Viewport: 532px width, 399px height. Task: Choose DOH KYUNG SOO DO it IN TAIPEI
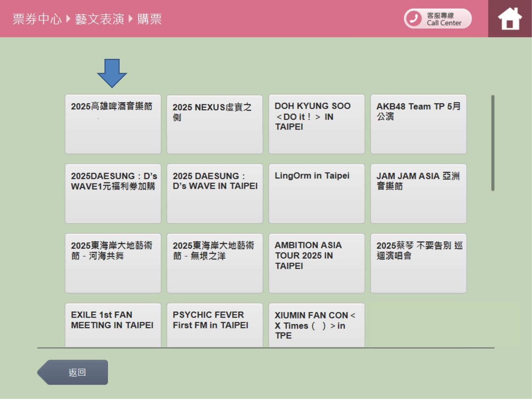click(x=316, y=124)
